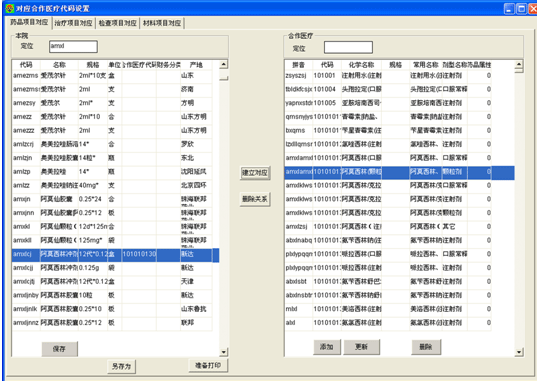The height and width of the screenshot is (381, 537).
Task: Focus the 本院 定位 search field
Action: point(73,46)
